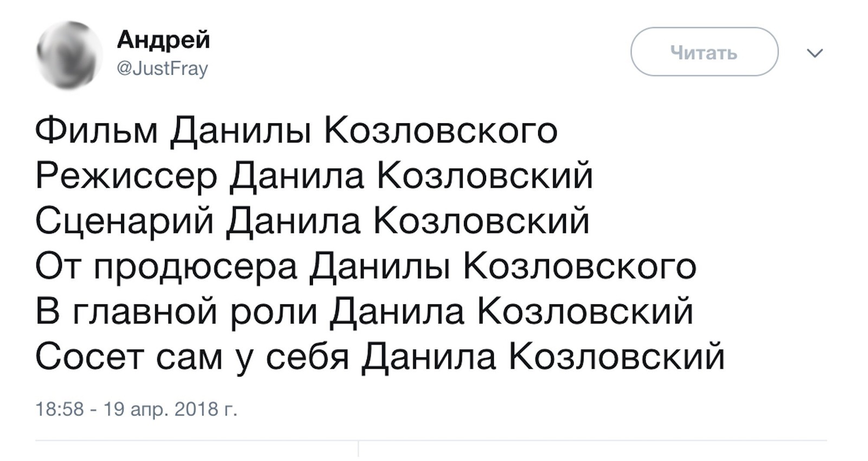Expand the chevron menu beside Читать
This screenshot has width=868, height=461.
(815, 53)
